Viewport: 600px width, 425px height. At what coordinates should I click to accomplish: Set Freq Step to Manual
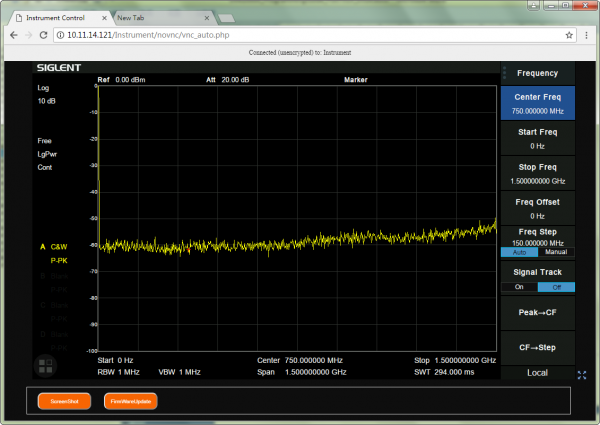point(556,252)
